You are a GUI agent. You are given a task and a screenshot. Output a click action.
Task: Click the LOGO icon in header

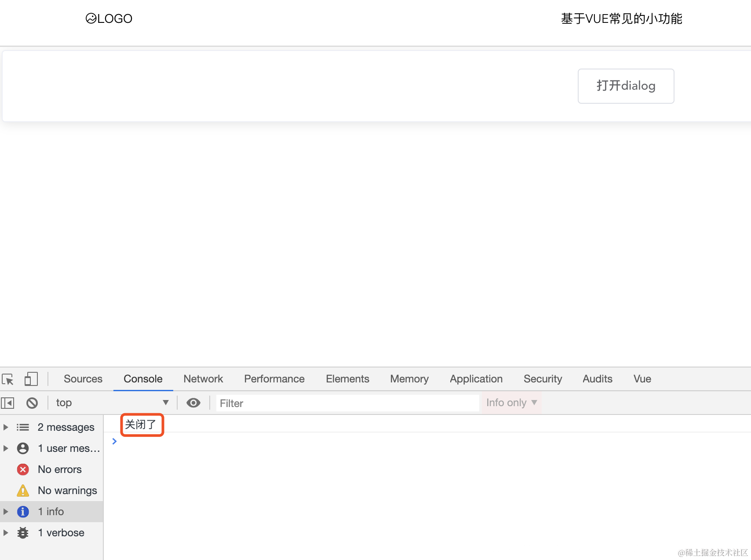pos(91,18)
